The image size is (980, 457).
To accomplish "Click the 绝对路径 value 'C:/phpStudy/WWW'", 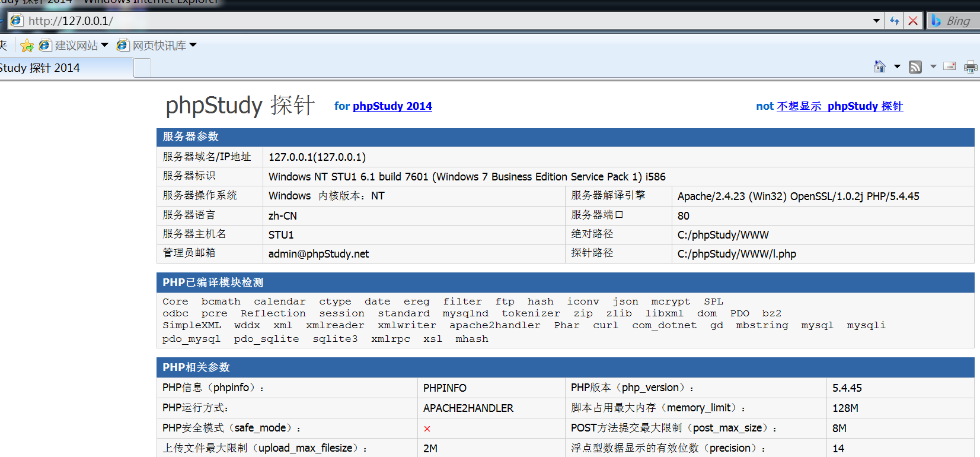I will coord(723,235).
